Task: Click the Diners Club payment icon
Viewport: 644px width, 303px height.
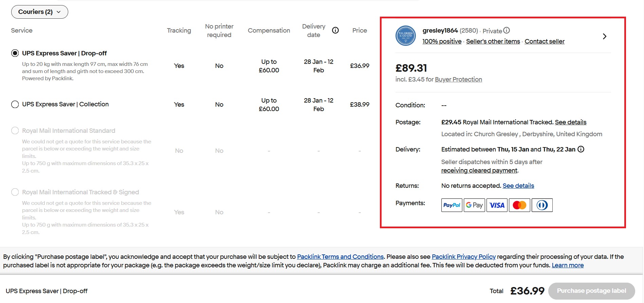Action: tap(542, 205)
